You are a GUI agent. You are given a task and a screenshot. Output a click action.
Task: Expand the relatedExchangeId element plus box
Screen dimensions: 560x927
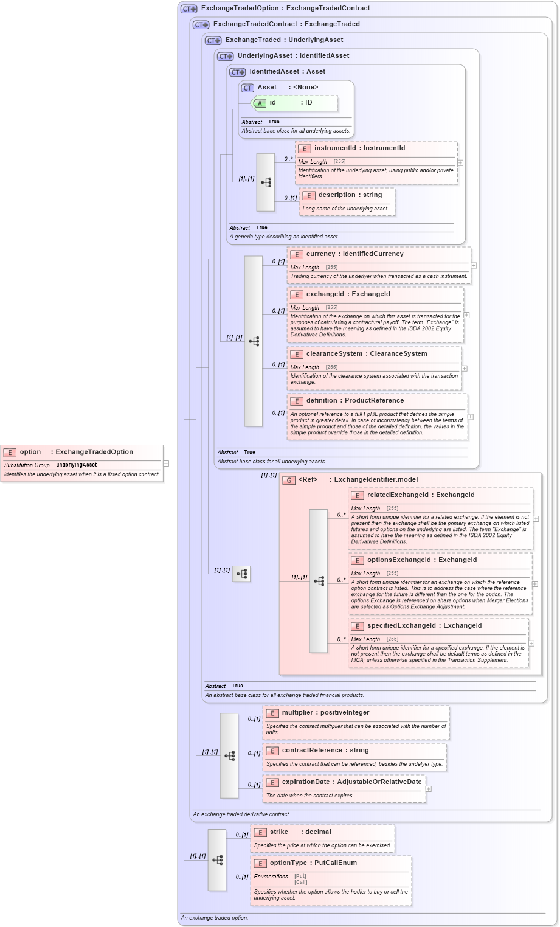(536, 519)
